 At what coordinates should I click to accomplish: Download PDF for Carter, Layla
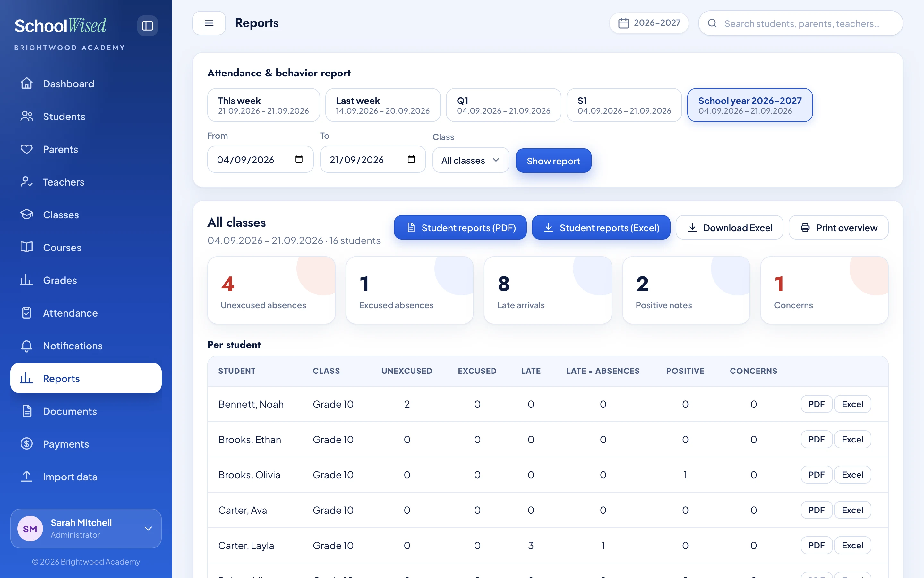(x=816, y=546)
